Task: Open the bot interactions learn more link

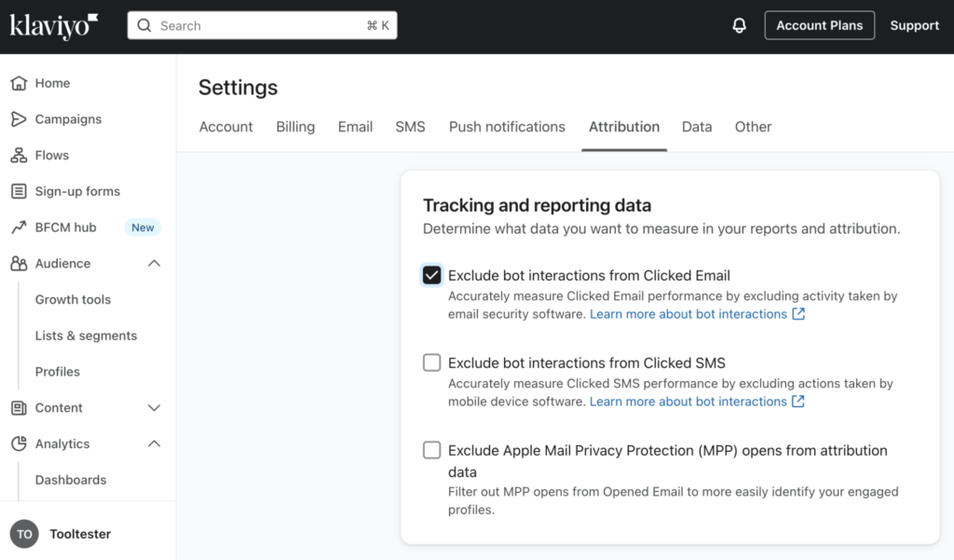Action: [688, 314]
